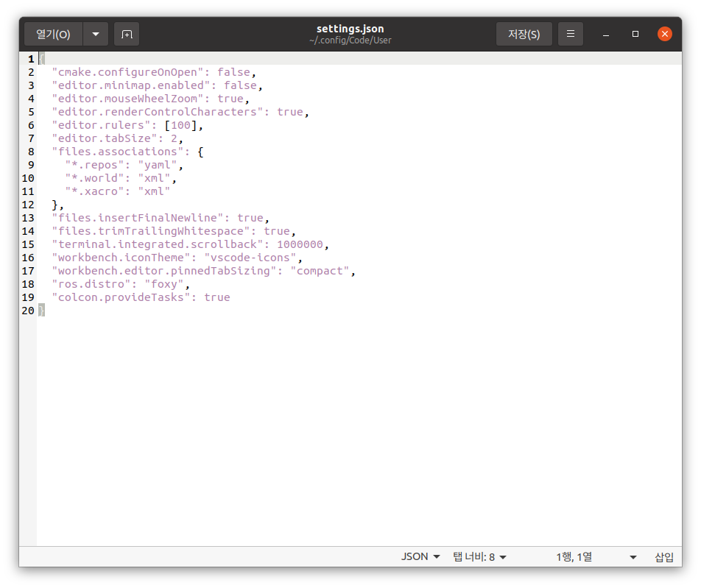
Task: Click the 1000000 scrollback value
Action: click(x=300, y=244)
